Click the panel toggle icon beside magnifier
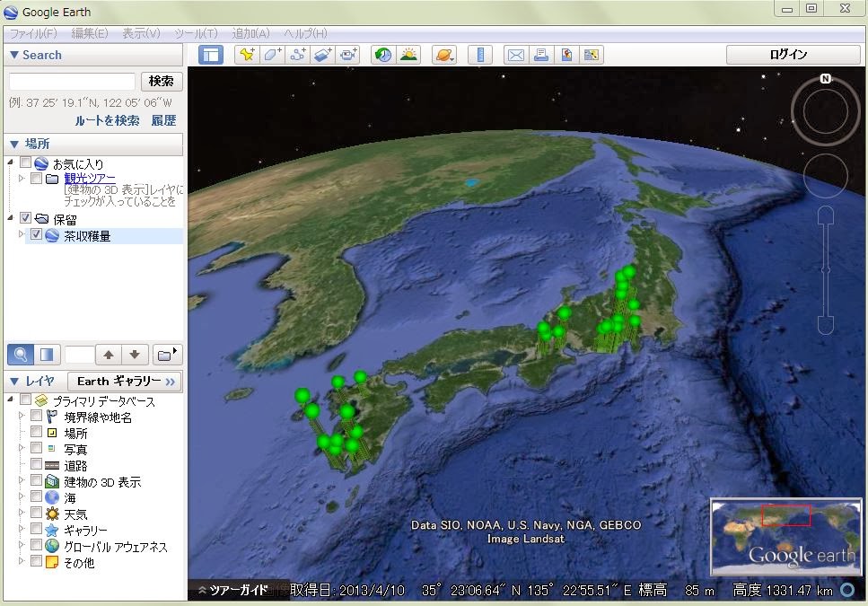This screenshot has height=606, width=868. coord(47,355)
